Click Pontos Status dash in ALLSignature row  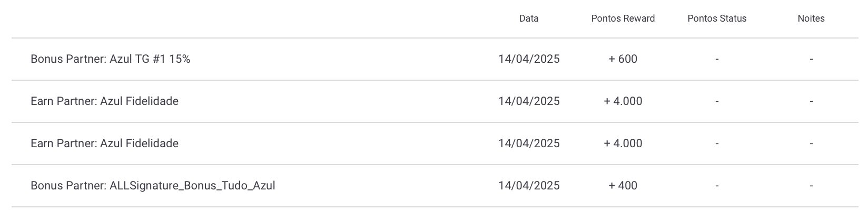click(x=717, y=186)
